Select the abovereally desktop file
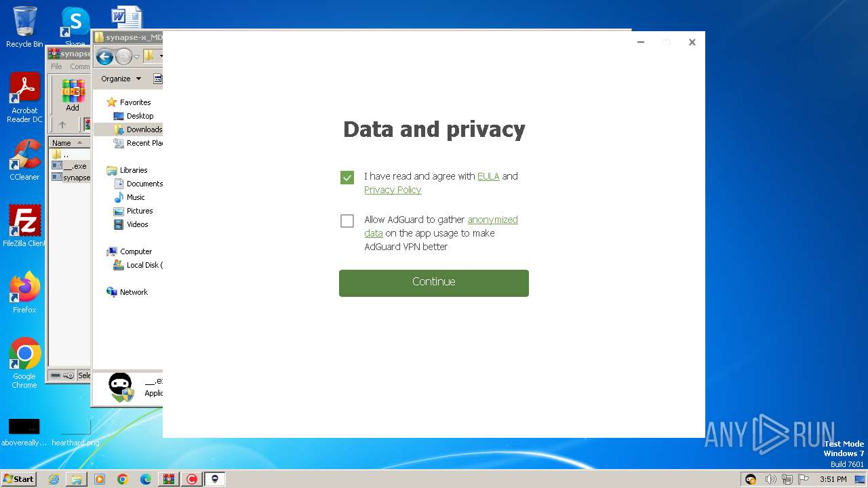868x488 pixels. point(24,432)
